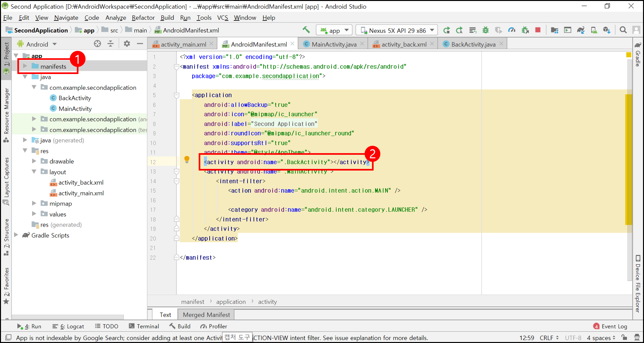Open the Layout Captures side tab
Screen dimensions: 644x343
coord(6,181)
